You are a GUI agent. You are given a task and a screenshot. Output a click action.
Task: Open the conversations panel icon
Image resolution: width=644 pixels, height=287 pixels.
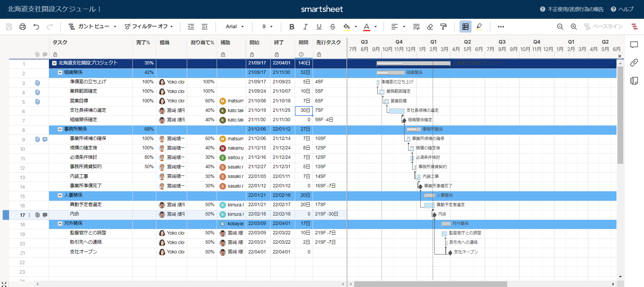click(634, 45)
